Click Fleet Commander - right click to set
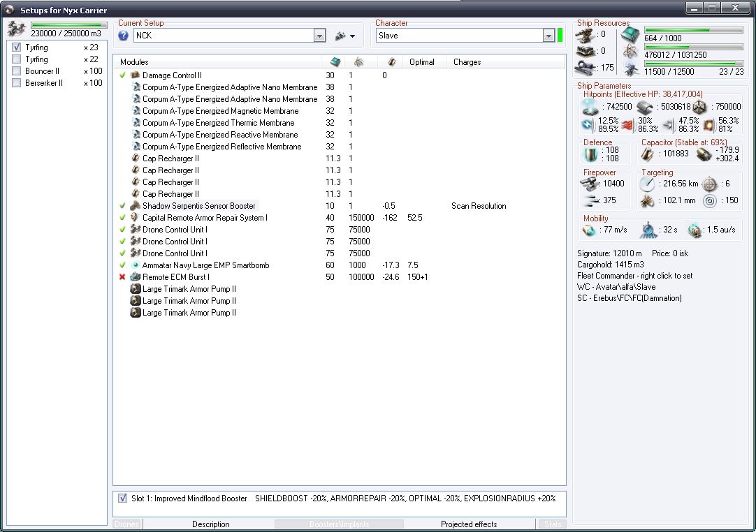The height and width of the screenshot is (532, 756). pos(634,276)
